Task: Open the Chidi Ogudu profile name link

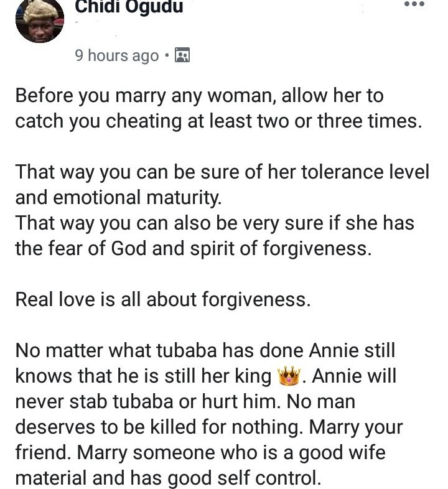Action: pos(129,7)
